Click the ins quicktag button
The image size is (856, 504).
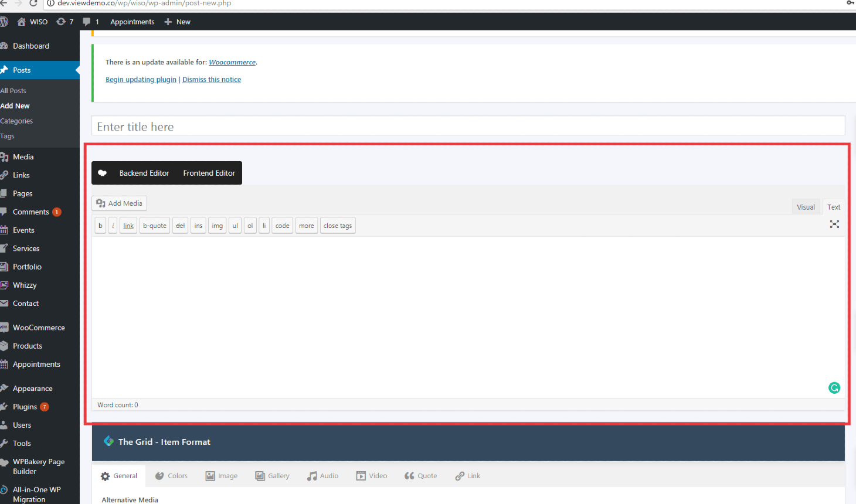click(198, 226)
